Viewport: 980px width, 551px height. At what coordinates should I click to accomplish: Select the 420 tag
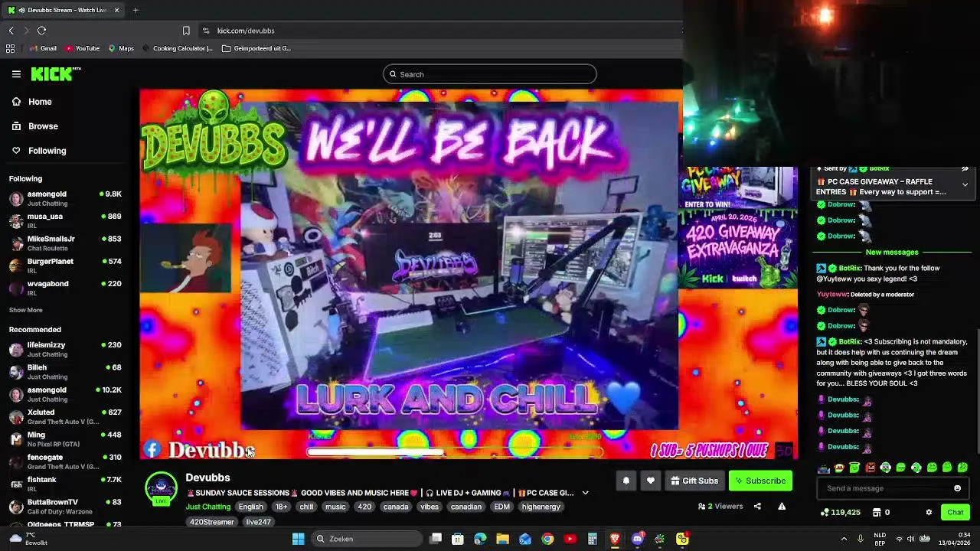coord(364,507)
